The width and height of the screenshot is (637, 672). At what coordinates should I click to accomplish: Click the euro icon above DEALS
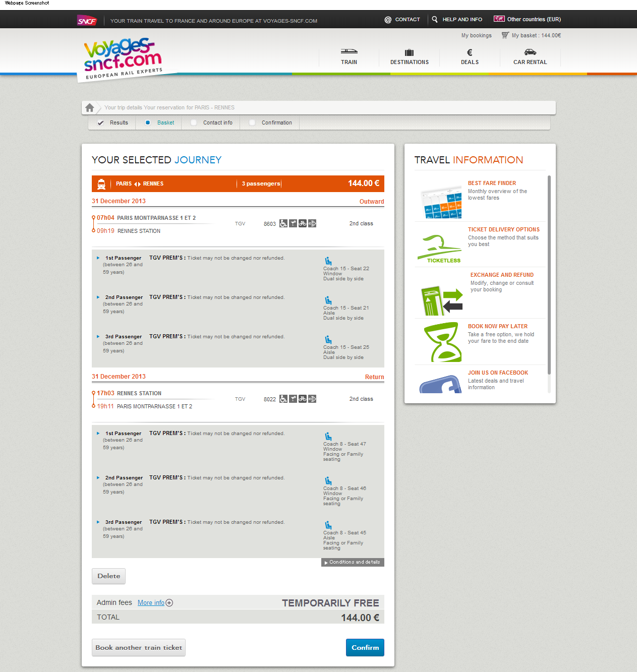coord(470,52)
